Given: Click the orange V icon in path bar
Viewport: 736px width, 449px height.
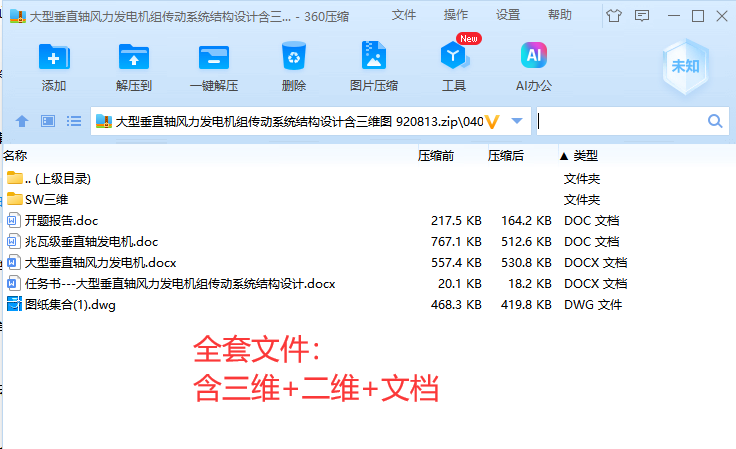Looking at the screenshot, I should [x=491, y=122].
